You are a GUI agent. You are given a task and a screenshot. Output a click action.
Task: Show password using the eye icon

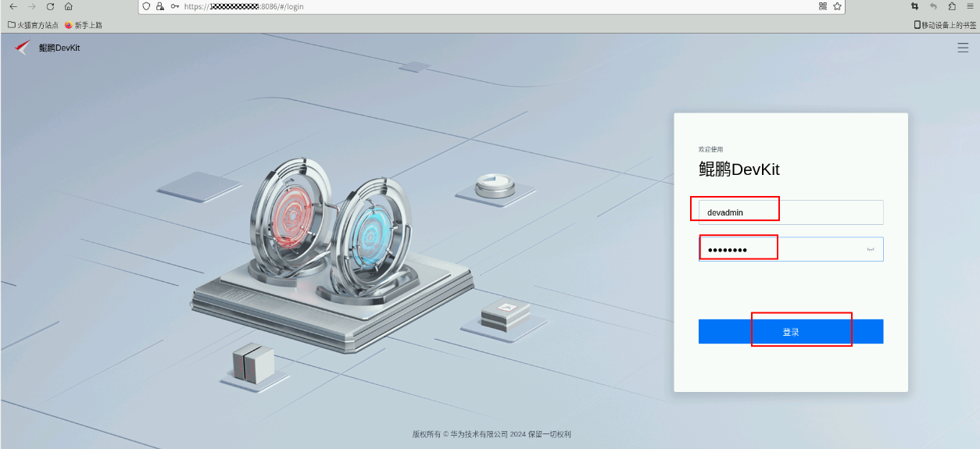pyautogui.click(x=871, y=249)
